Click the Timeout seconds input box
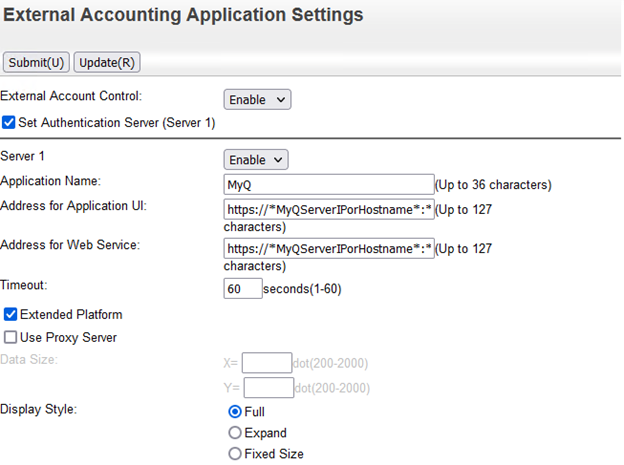Viewport: 624px width, 465px height. tap(242, 289)
